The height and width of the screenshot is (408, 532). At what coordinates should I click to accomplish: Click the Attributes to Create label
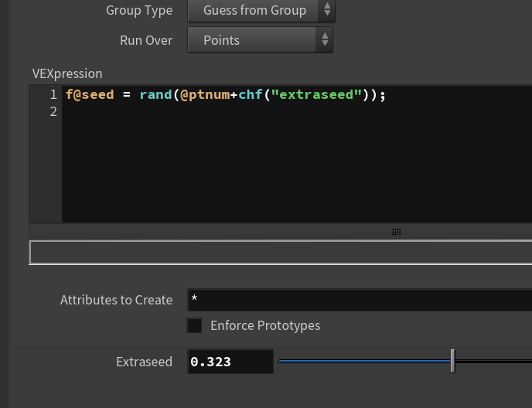tap(116, 300)
